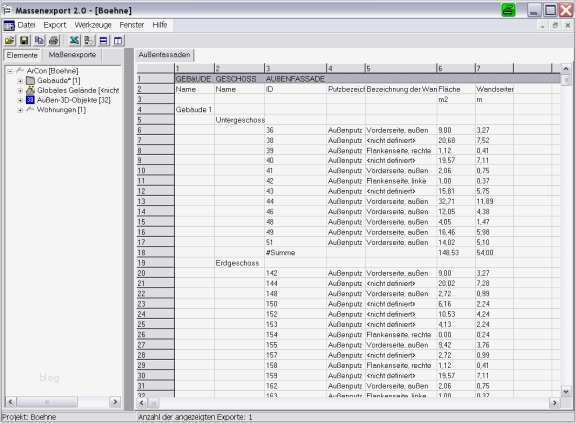Screen dimensions: 576x423
Task: Click the horizontal split window toolbar icon
Action: tap(104, 40)
